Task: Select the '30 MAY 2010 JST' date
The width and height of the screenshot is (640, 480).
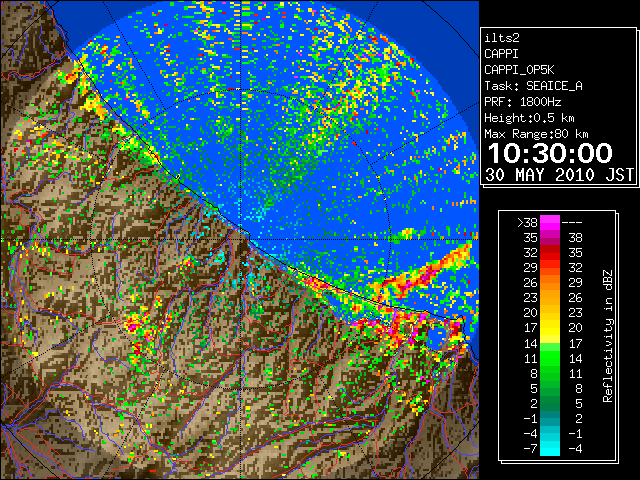Action: [559, 175]
